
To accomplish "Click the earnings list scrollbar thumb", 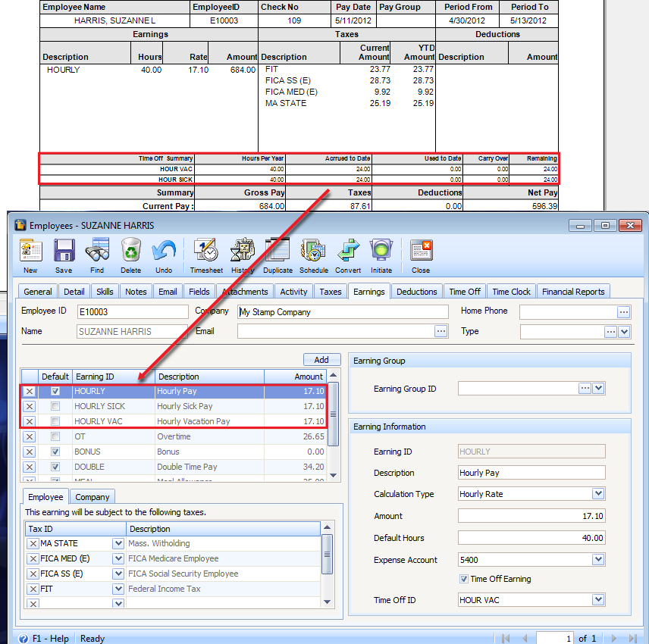I will coord(333,414).
